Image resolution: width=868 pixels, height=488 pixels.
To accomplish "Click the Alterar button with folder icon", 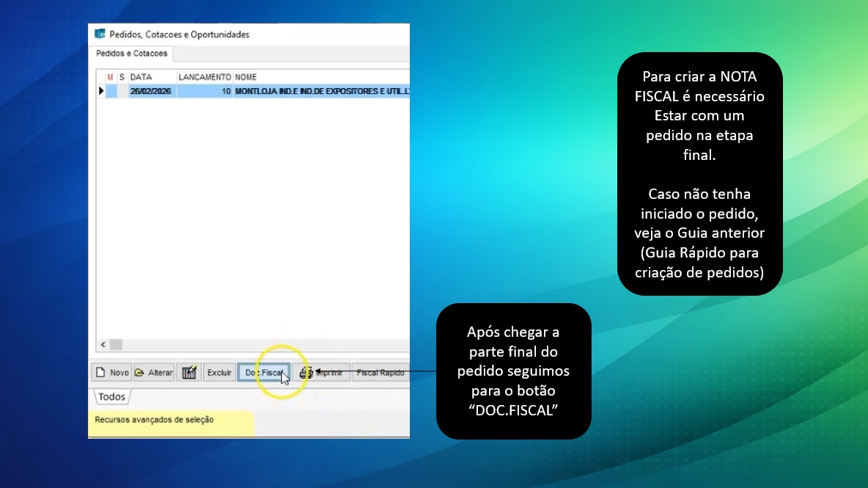I will [154, 373].
